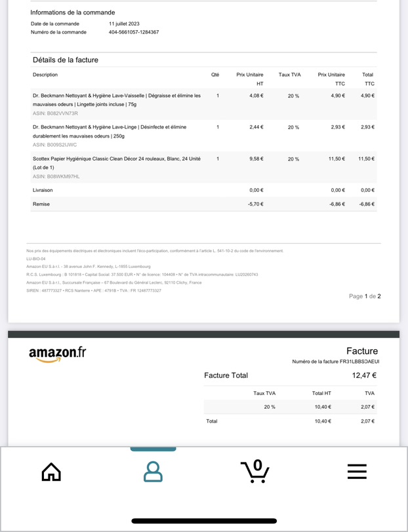408x532 pixels.
Task: Open the account profile icon
Action: click(x=153, y=472)
